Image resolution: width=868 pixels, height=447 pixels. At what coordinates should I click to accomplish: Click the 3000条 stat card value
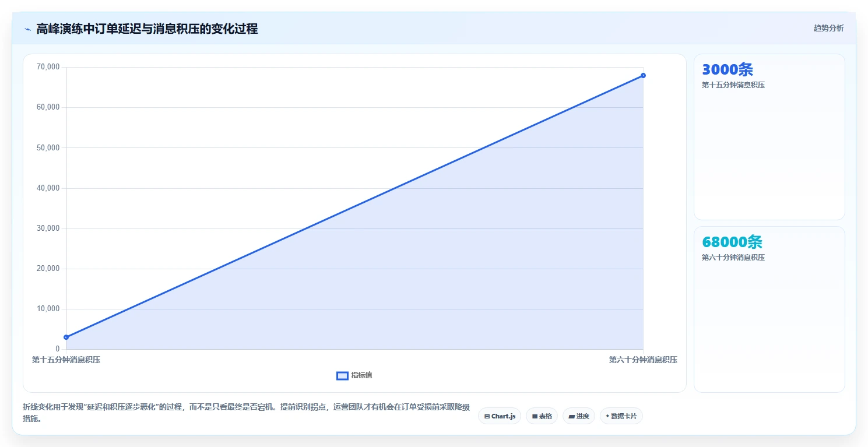point(728,69)
